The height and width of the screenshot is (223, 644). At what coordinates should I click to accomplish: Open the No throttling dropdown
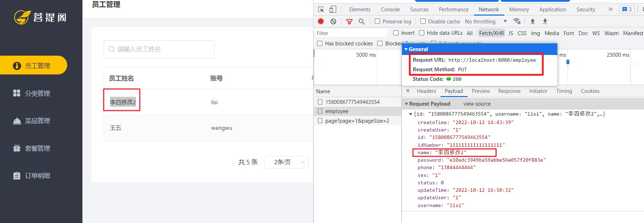(486, 22)
